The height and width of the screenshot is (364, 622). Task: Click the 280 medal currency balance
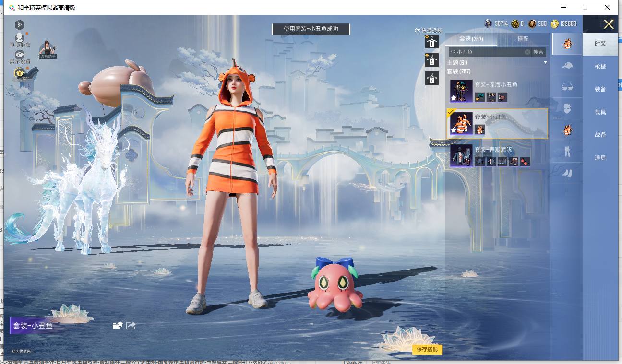[538, 23]
